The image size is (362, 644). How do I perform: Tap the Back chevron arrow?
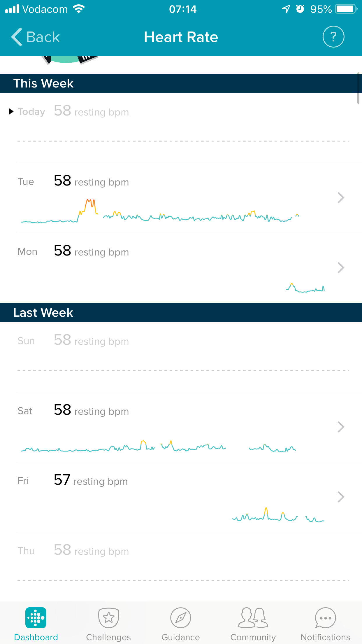coord(17,37)
